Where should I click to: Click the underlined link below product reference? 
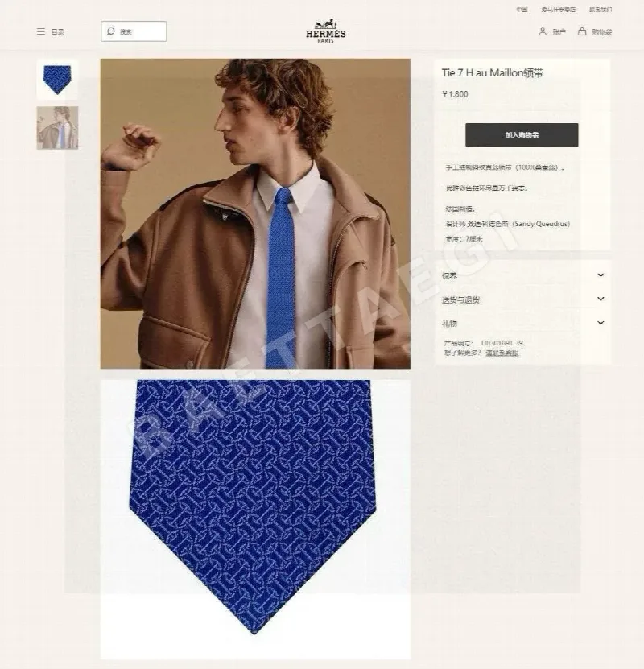pos(502,353)
